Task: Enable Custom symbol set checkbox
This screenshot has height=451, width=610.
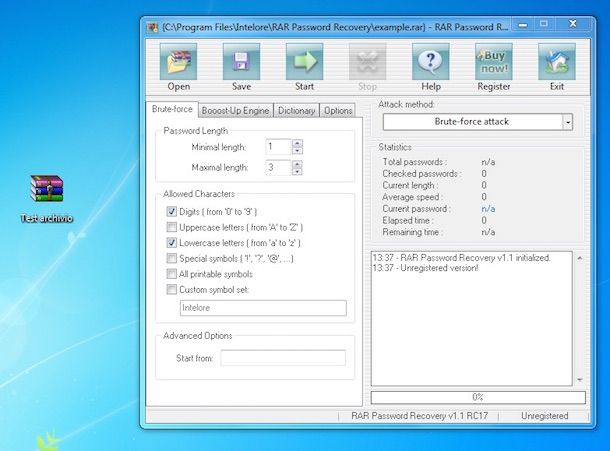Action: click(x=171, y=289)
